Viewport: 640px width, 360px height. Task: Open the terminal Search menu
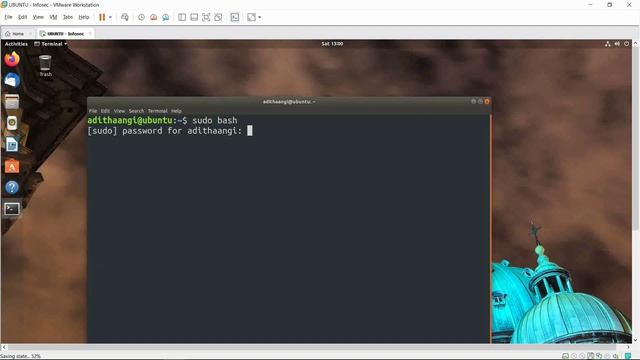pyautogui.click(x=136, y=111)
